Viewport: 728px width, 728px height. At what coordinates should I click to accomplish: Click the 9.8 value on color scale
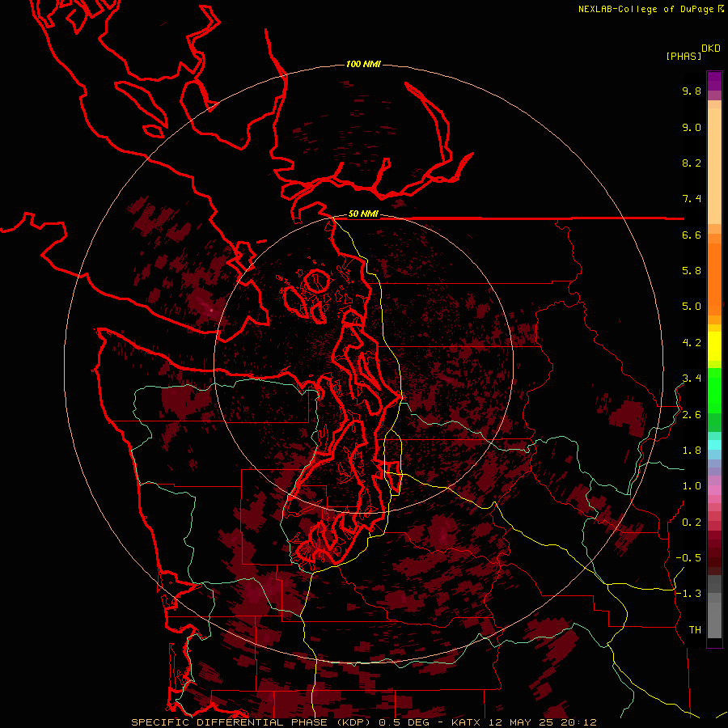pyautogui.click(x=692, y=91)
